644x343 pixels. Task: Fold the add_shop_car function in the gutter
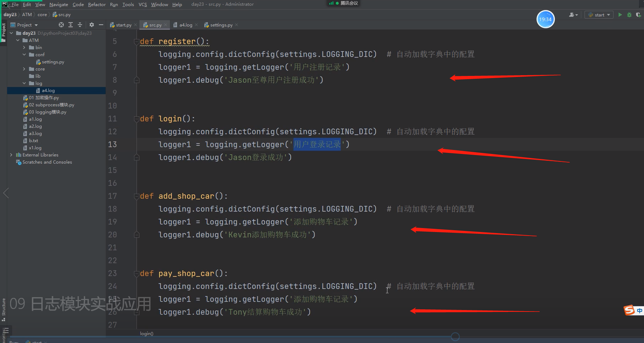[x=136, y=196]
